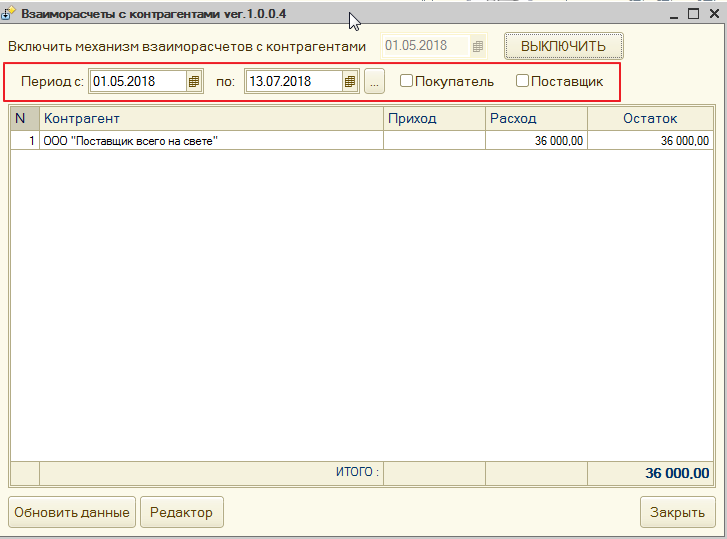Close the Взаиморасчеты window
The height and width of the screenshot is (539, 727).
pos(714,14)
